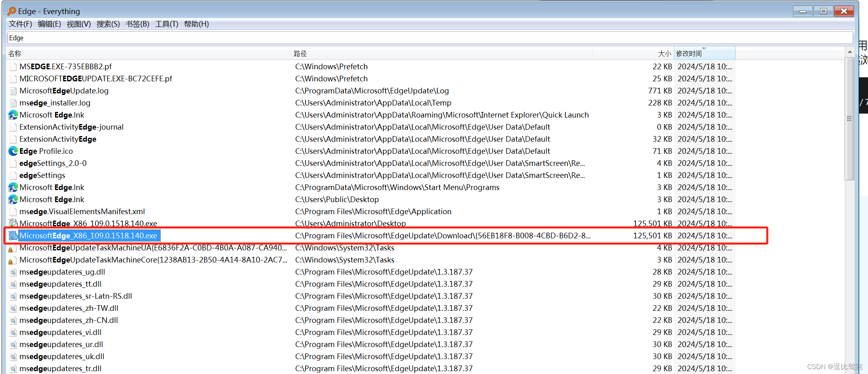Click the log file icon of MicrosoftEdgeUpdate.log
This screenshot has width=868, height=374.
coord(13,91)
